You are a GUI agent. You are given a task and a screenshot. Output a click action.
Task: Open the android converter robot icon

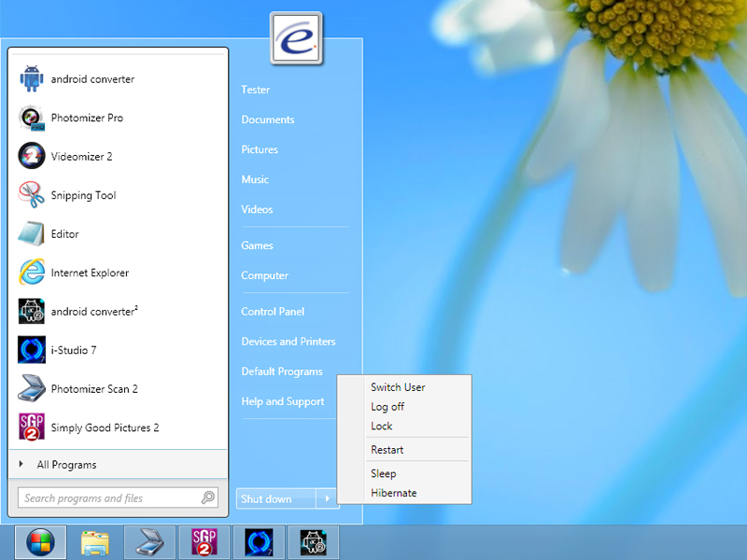(32, 78)
